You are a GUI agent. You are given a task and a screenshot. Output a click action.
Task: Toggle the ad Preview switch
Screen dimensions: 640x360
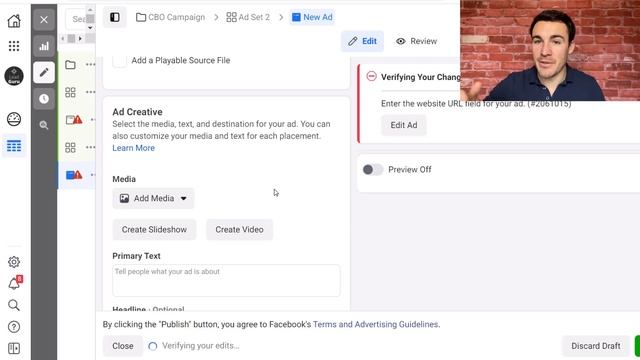point(373,169)
